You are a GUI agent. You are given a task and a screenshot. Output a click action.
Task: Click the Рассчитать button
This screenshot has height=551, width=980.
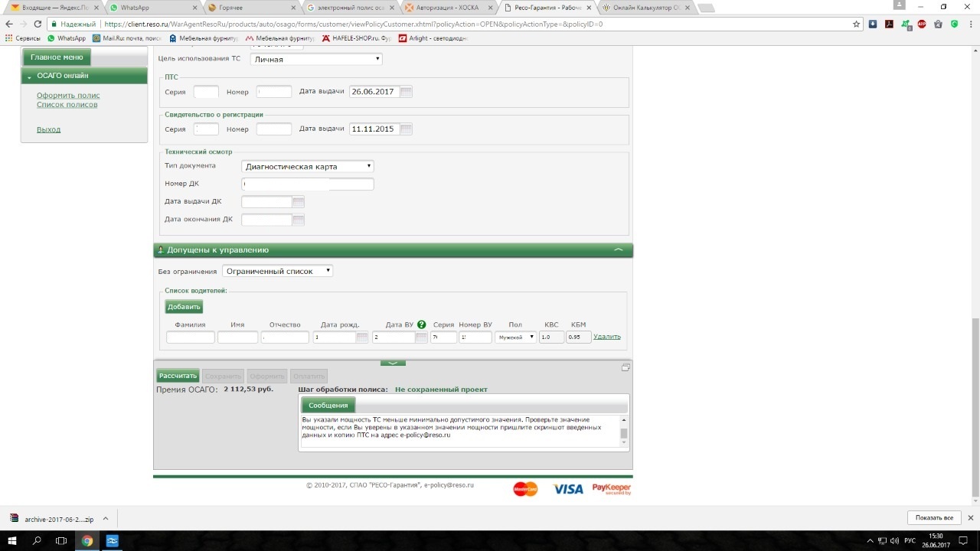tap(178, 377)
